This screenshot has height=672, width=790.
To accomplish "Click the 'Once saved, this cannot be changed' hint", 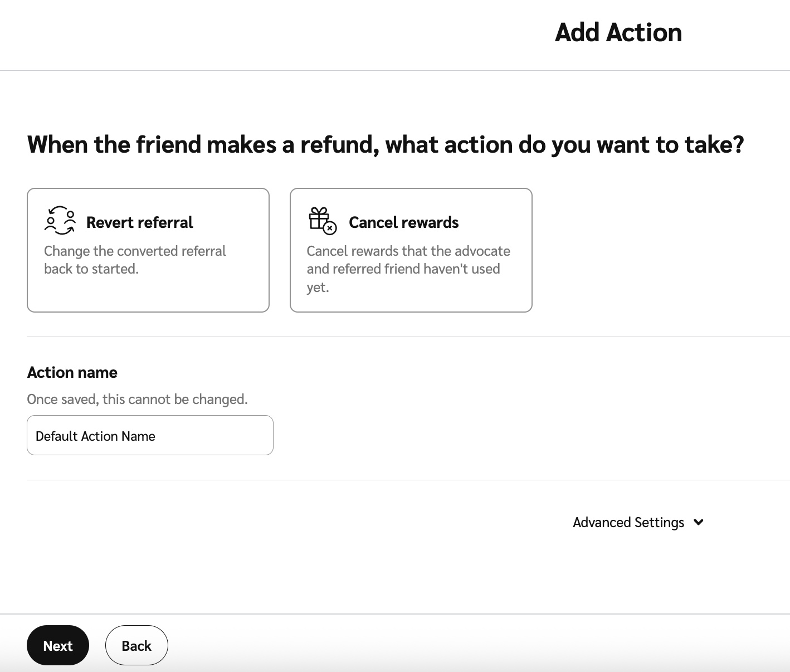I will pyautogui.click(x=137, y=399).
